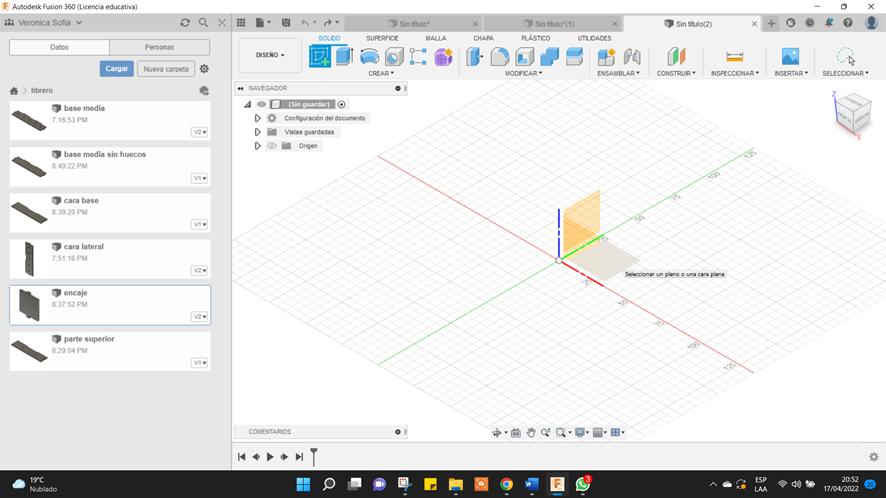Image resolution: width=886 pixels, height=498 pixels.
Task: Open the MODIFICAR dropdown menu
Action: 524,73
